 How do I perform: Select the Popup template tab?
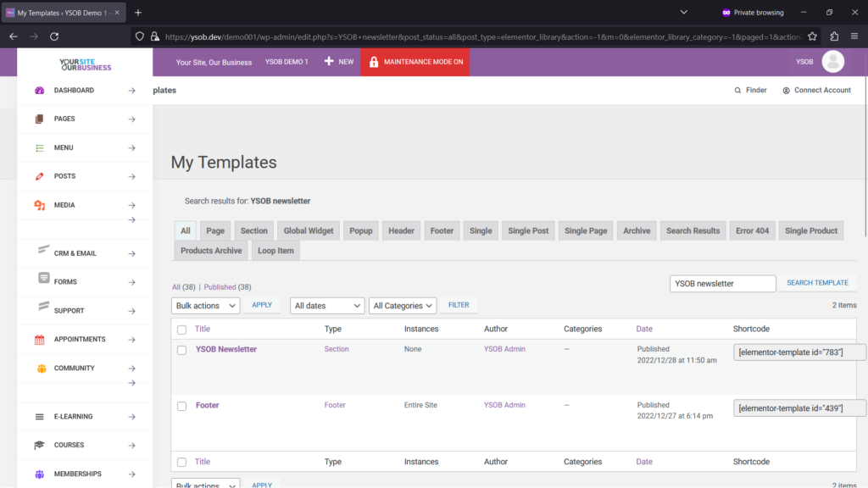tap(361, 230)
